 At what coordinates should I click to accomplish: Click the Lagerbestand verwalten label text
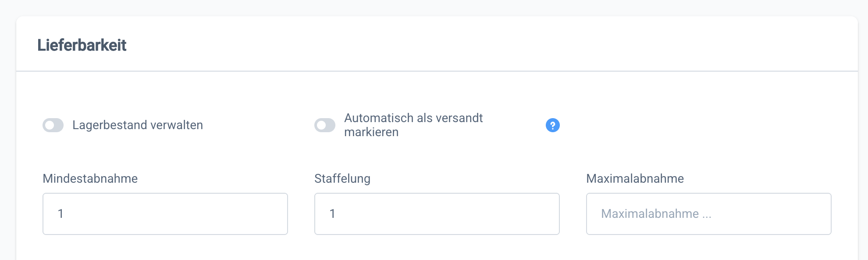pyautogui.click(x=137, y=125)
